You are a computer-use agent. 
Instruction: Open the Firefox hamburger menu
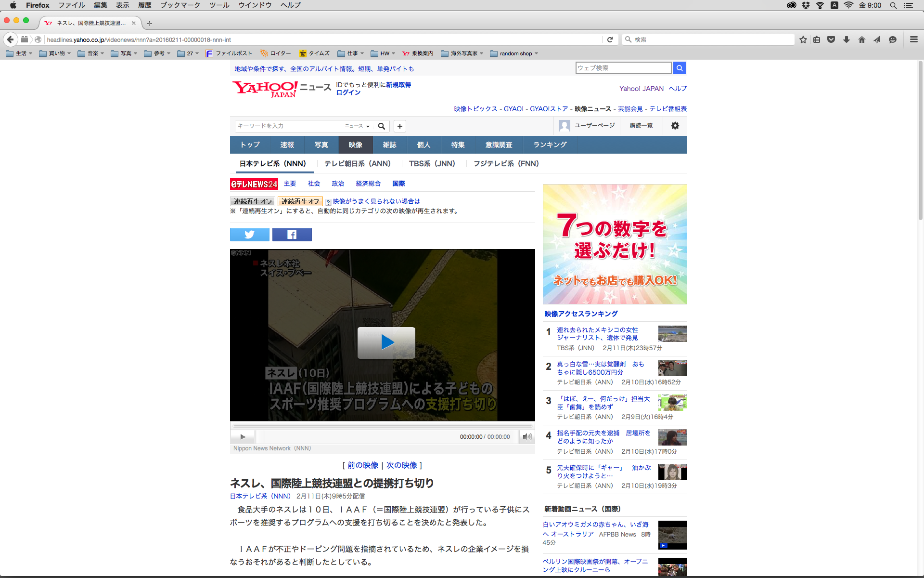click(913, 39)
